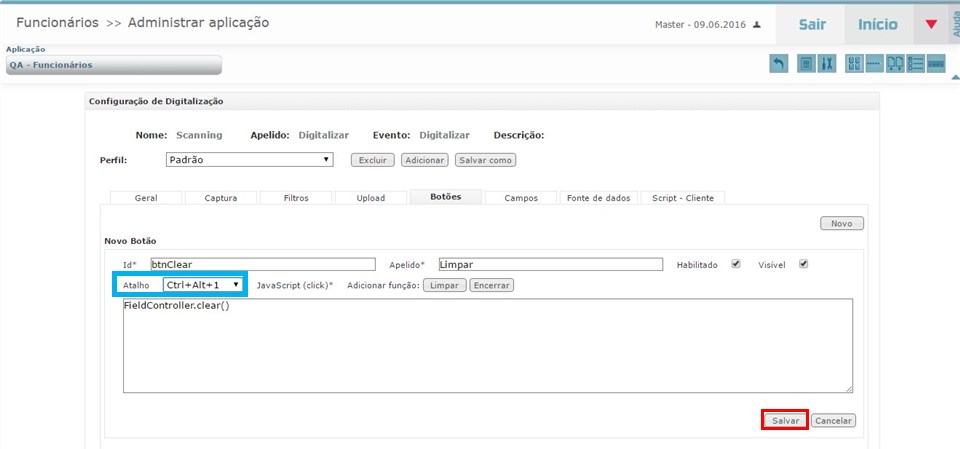Viewport: 960px width, 449px height.
Task: Click the horizontal bar toolbar icon
Action: pos(936,64)
